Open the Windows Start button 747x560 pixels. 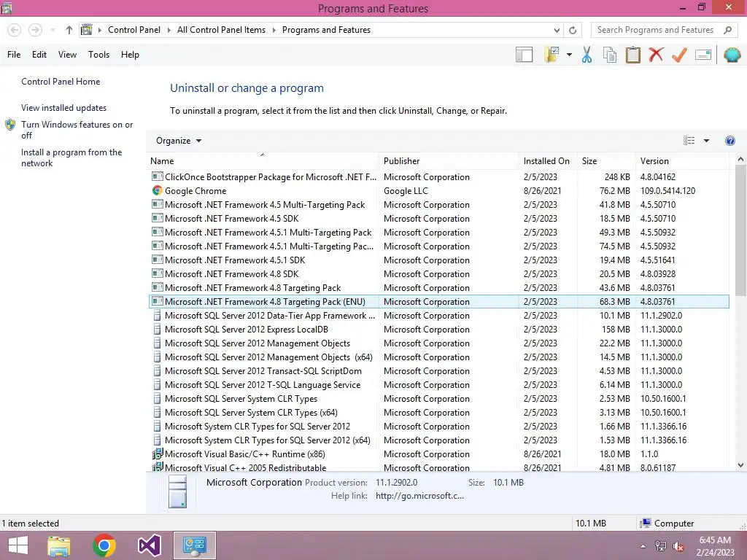[18, 545]
